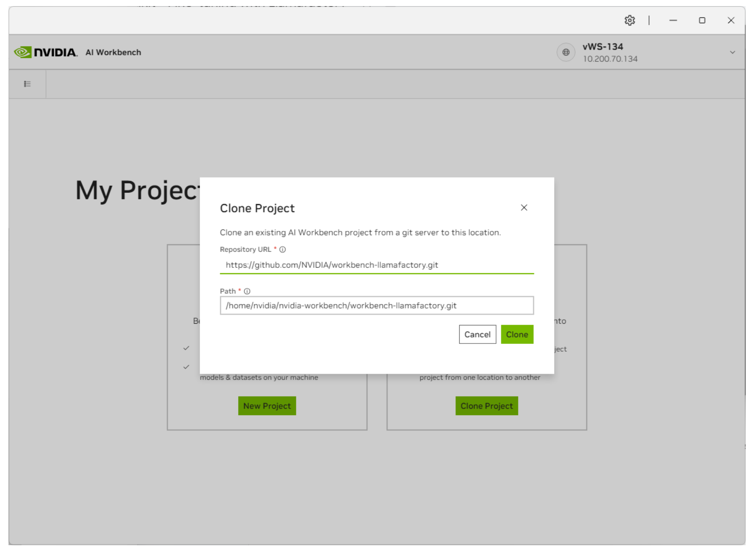Viewport: 756px width, 548px height.
Task: Show the Path info tooltip icon
Action: click(247, 291)
